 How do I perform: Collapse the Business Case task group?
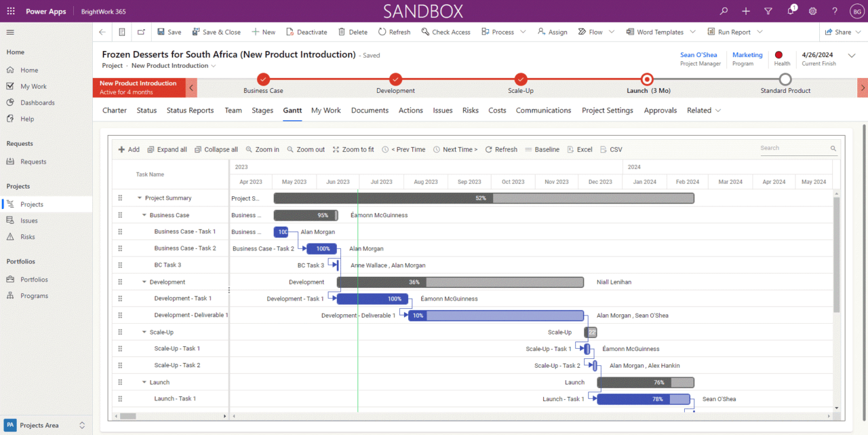(143, 214)
